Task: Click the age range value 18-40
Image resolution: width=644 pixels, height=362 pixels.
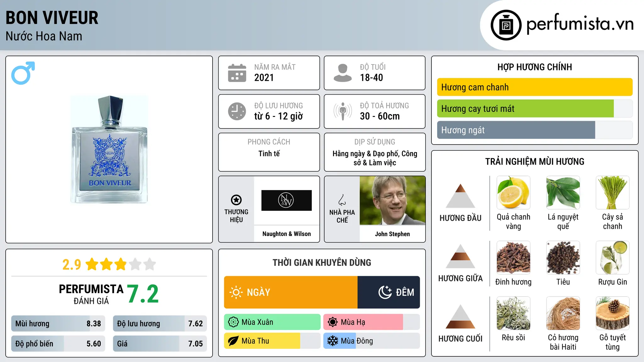Action: click(371, 78)
